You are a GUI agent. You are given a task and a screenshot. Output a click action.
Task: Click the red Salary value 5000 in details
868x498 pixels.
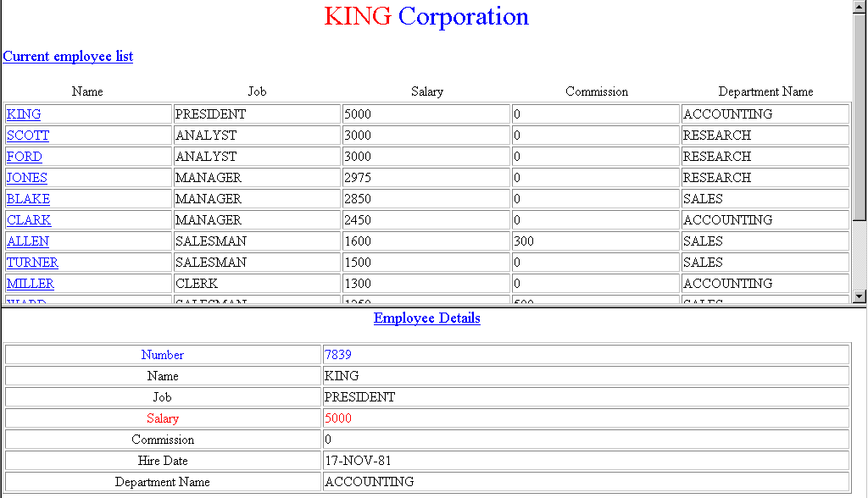(x=337, y=418)
